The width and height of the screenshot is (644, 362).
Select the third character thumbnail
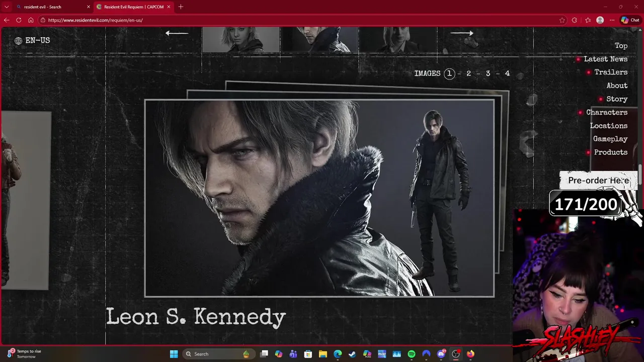398,40
